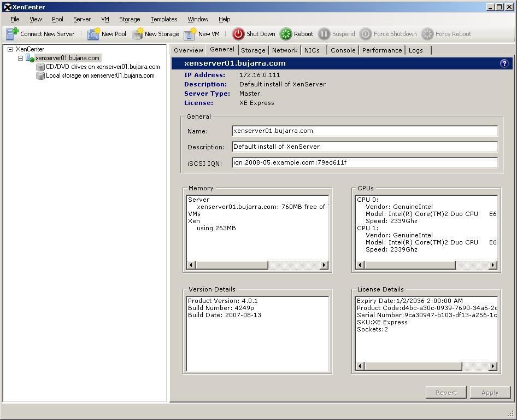Open the Help menu
Viewport: 517px width, 420px height.
coord(224,19)
